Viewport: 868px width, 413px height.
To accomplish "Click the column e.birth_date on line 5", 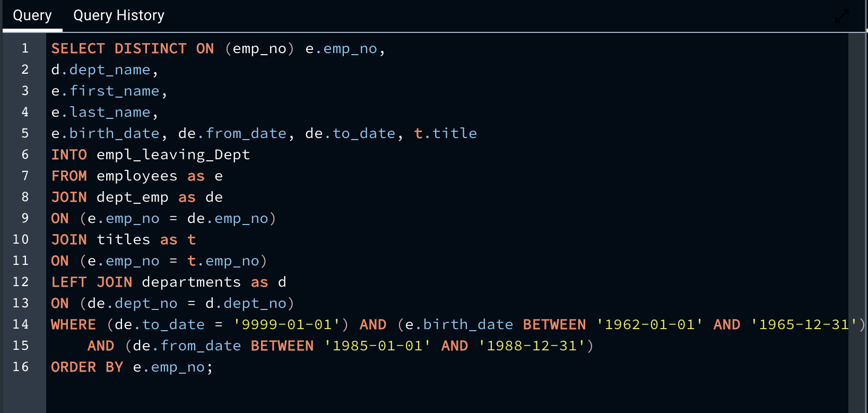I will point(105,133).
